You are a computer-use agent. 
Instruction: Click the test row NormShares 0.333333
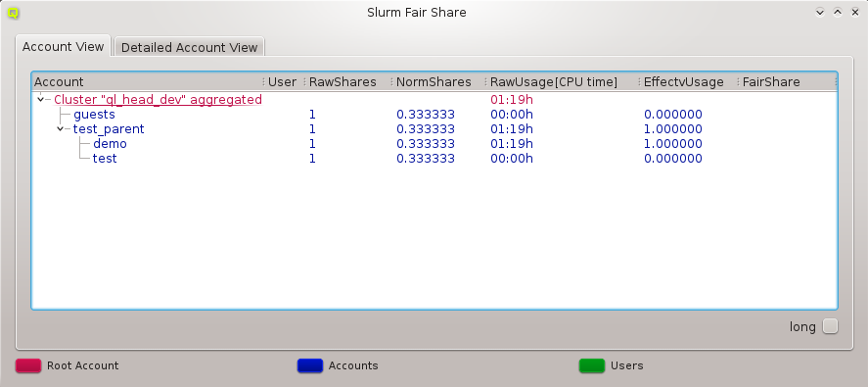pos(425,159)
